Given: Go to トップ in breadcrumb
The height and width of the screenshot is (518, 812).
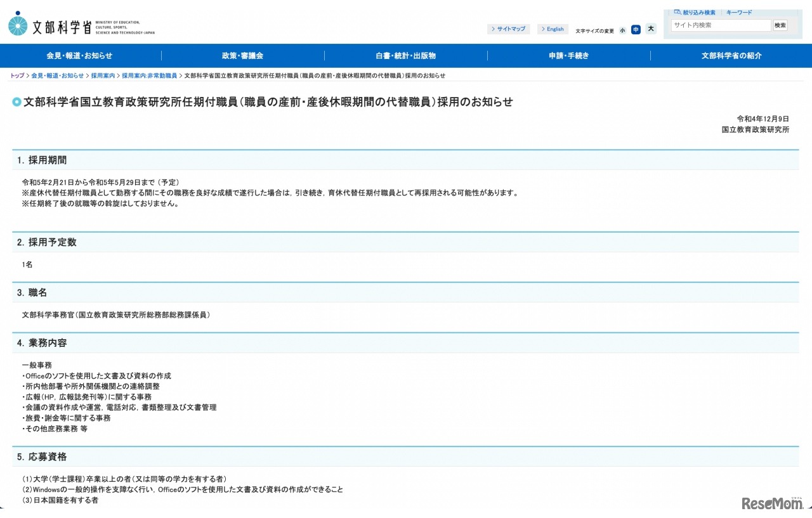Looking at the screenshot, I should click(x=17, y=76).
